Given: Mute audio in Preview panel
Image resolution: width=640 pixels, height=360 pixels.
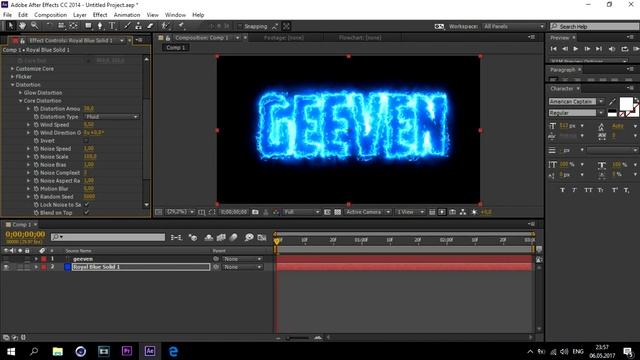Looking at the screenshot, I should pyautogui.click(x=612, y=49).
